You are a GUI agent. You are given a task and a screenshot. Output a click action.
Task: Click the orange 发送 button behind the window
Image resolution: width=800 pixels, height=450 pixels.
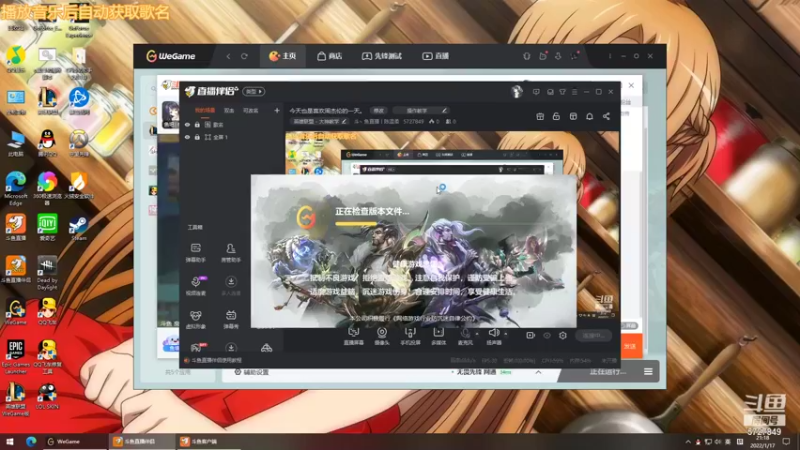(632, 346)
